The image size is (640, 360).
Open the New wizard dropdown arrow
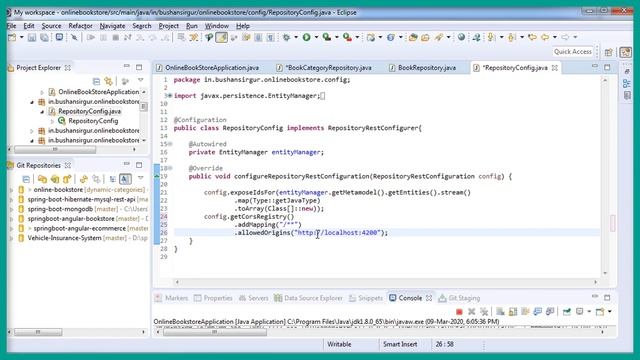[22, 38]
